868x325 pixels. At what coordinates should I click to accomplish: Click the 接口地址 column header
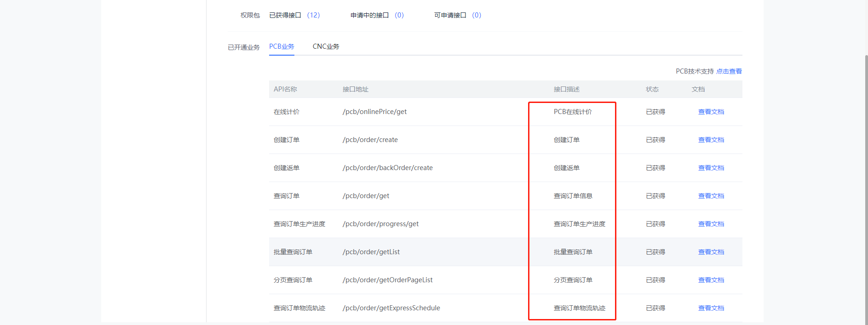pos(355,89)
